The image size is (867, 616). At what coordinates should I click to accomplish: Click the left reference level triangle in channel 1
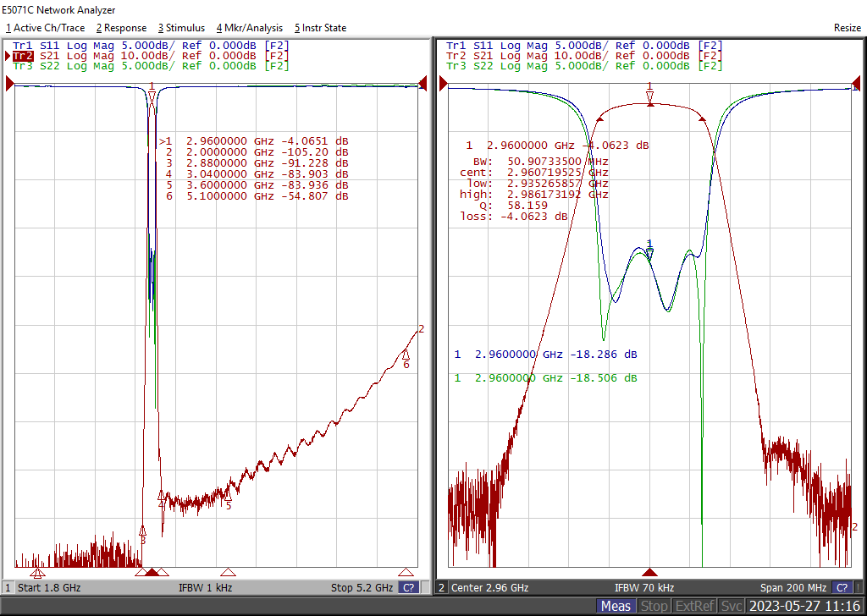click(10, 83)
